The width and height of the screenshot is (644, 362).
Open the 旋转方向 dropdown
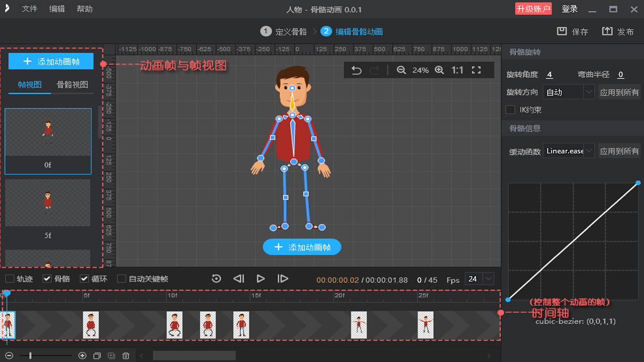(569, 93)
